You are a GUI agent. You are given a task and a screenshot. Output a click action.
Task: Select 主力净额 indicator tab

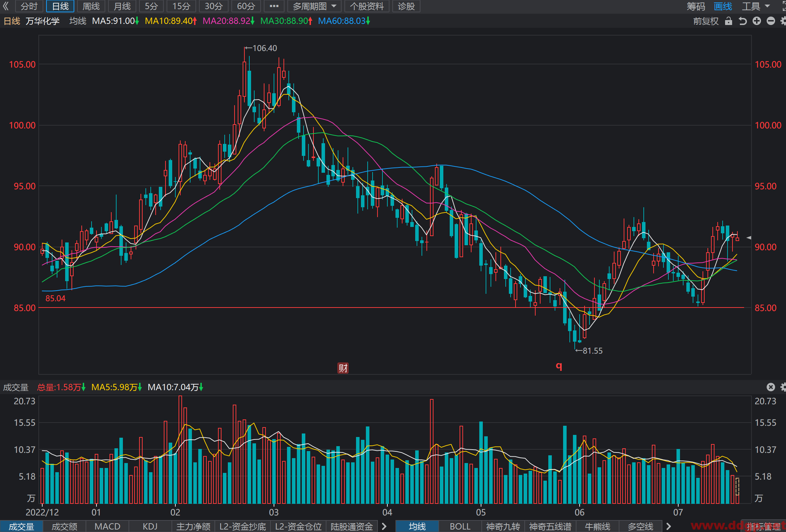pyautogui.click(x=193, y=526)
